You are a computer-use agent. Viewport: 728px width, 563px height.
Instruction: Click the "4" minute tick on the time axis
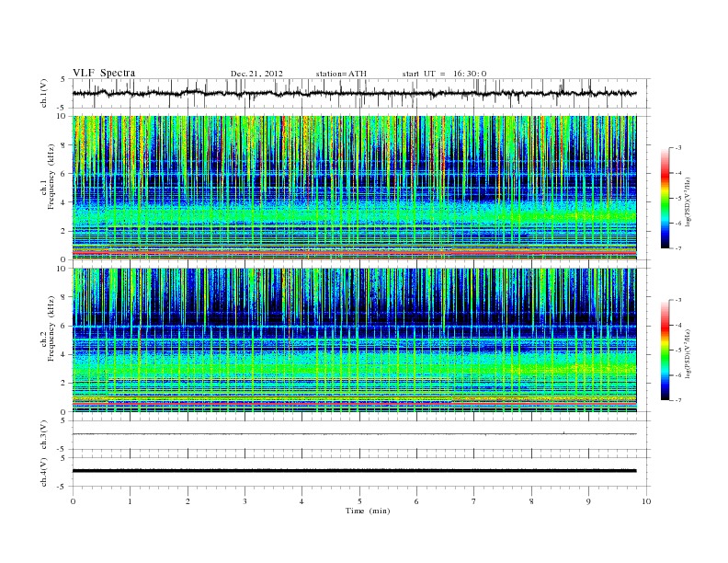click(x=301, y=501)
